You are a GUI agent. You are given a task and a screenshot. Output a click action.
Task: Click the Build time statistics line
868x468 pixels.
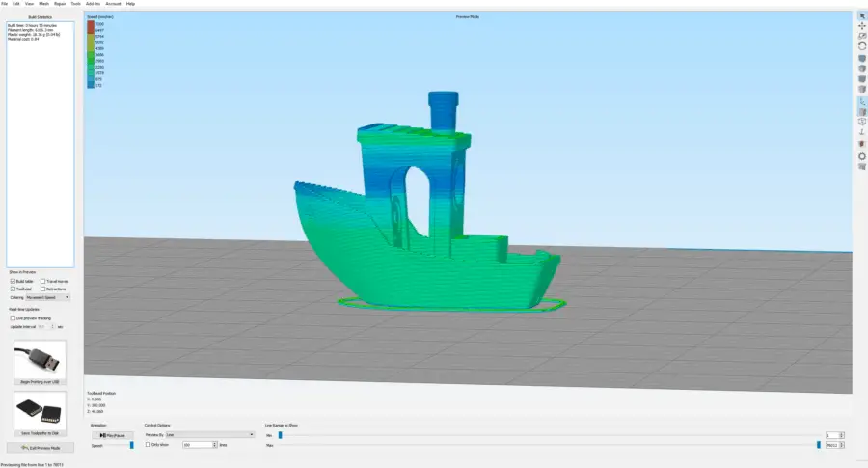tap(32, 25)
